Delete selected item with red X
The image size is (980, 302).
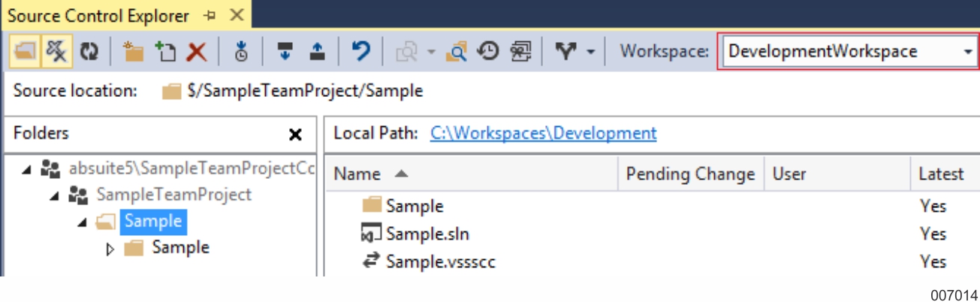click(x=197, y=51)
